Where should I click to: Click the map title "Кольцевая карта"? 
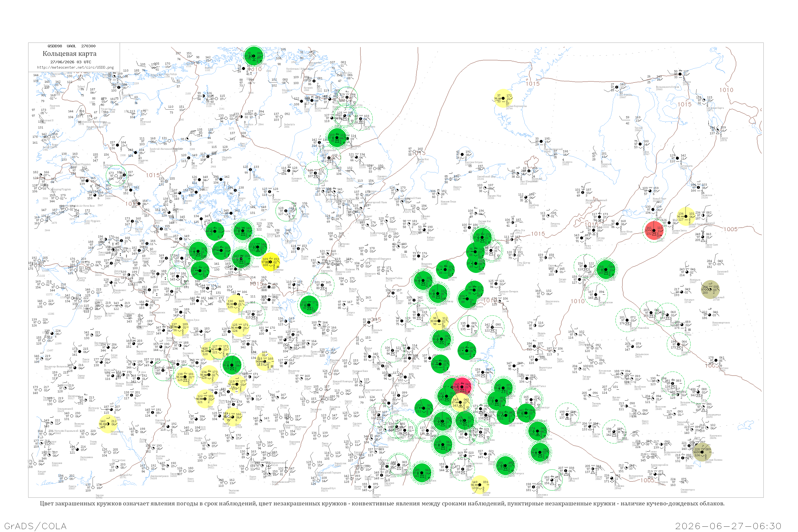pyautogui.click(x=69, y=54)
